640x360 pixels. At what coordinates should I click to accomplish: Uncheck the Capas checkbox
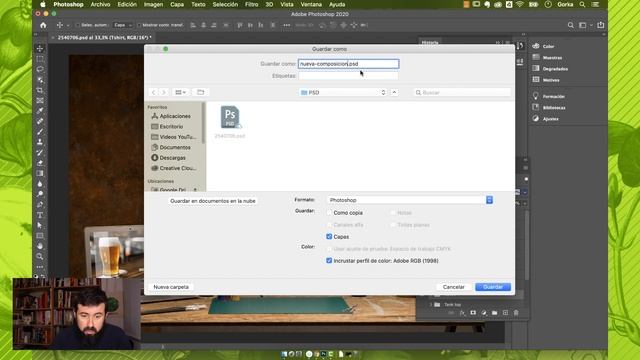(x=329, y=237)
